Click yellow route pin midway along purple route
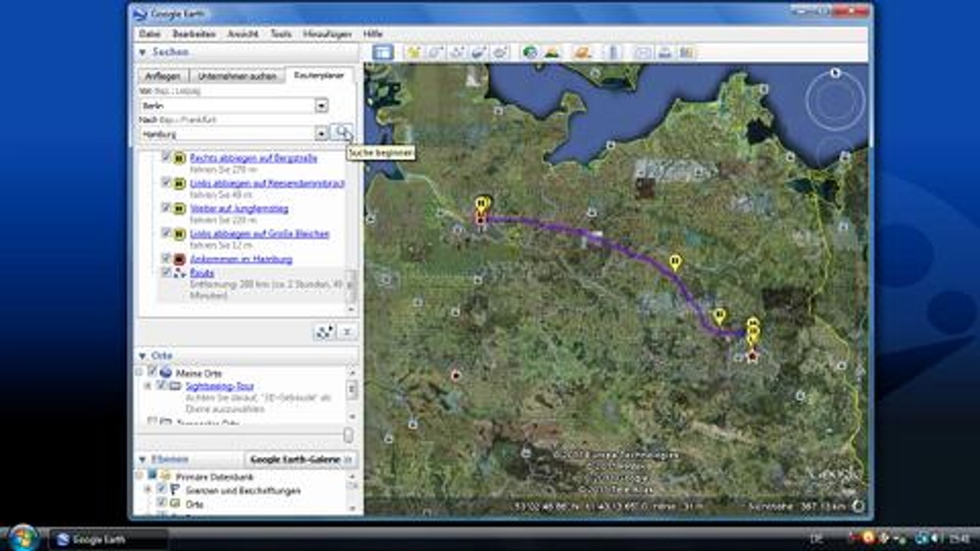980x551 pixels. pyautogui.click(x=675, y=262)
